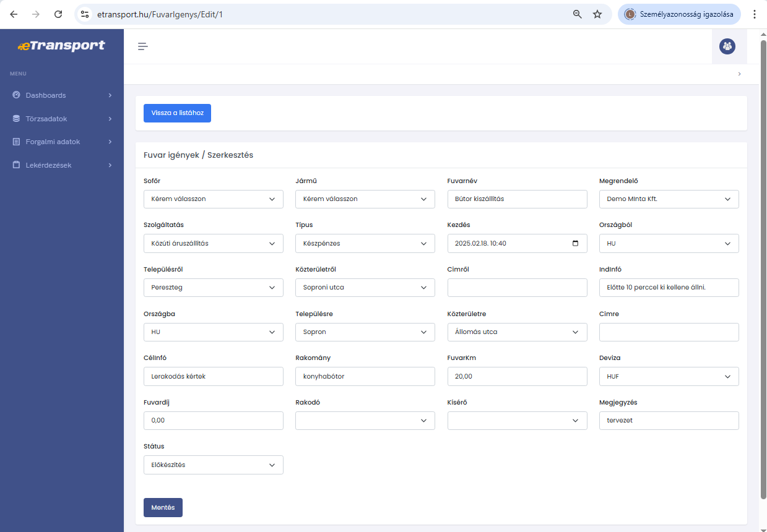This screenshot has height=532, width=767.
Task: Open the user group avatar icon
Action: [727, 46]
